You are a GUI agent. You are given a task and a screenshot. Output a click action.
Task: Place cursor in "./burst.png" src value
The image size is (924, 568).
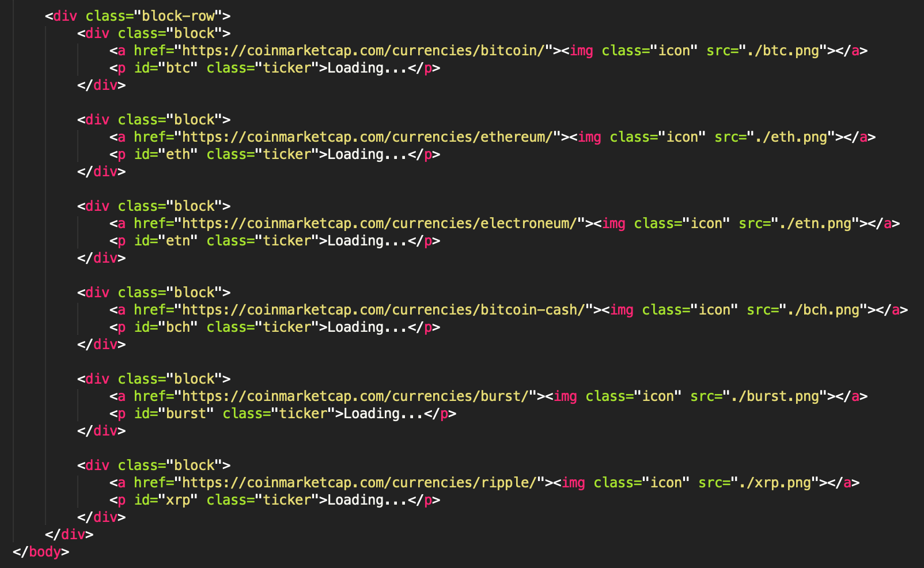tap(775, 396)
